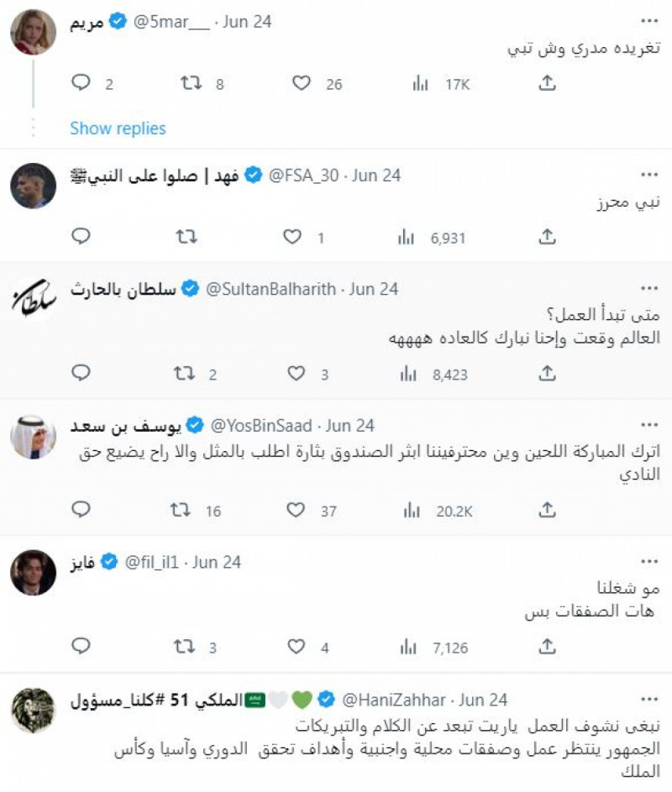
Task: Share فايز's tweet
Action: 547,647
